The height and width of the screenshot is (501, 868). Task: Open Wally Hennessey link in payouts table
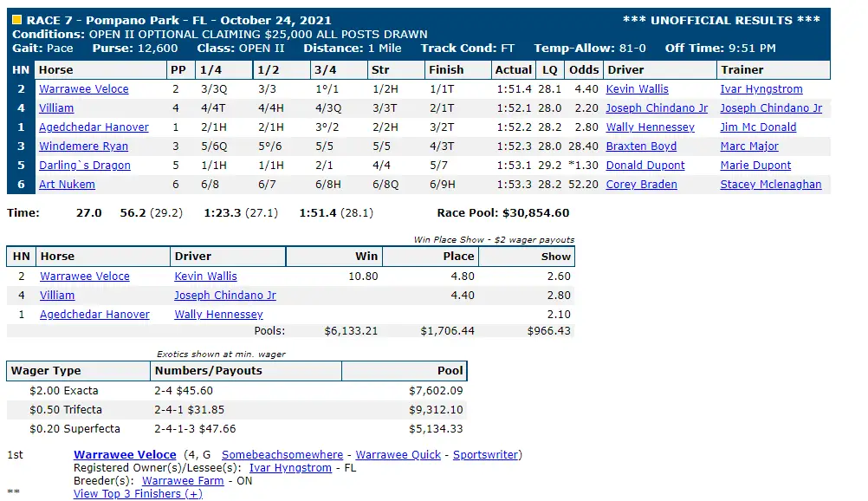[x=218, y=315]
